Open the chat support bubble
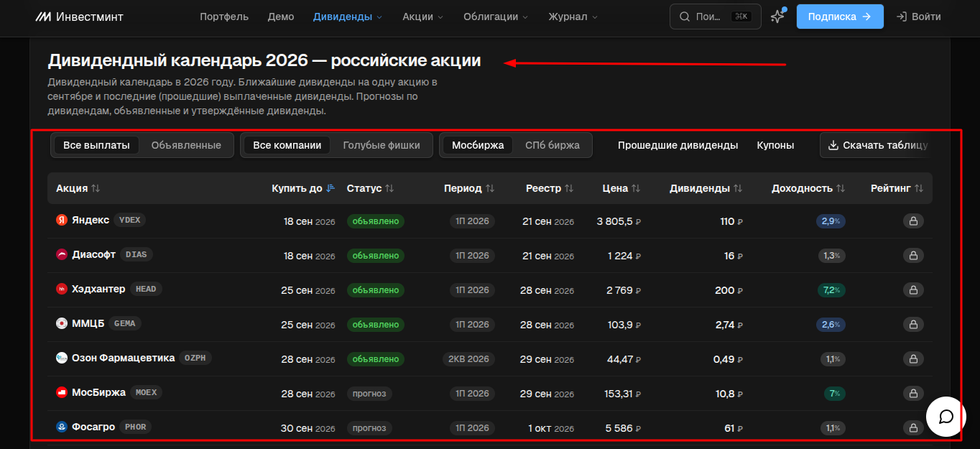The image size is (980, 449). pos(946,417)
